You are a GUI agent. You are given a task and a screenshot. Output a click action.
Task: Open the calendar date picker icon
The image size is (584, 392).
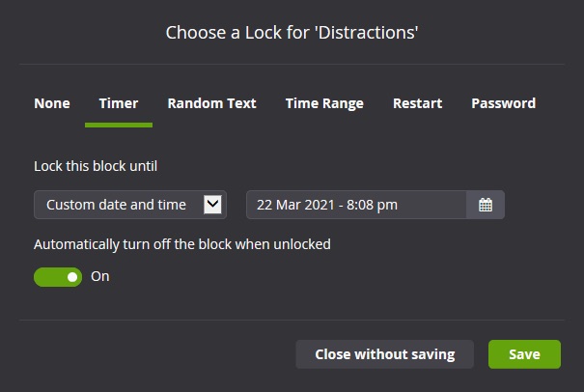coord(486,205)
